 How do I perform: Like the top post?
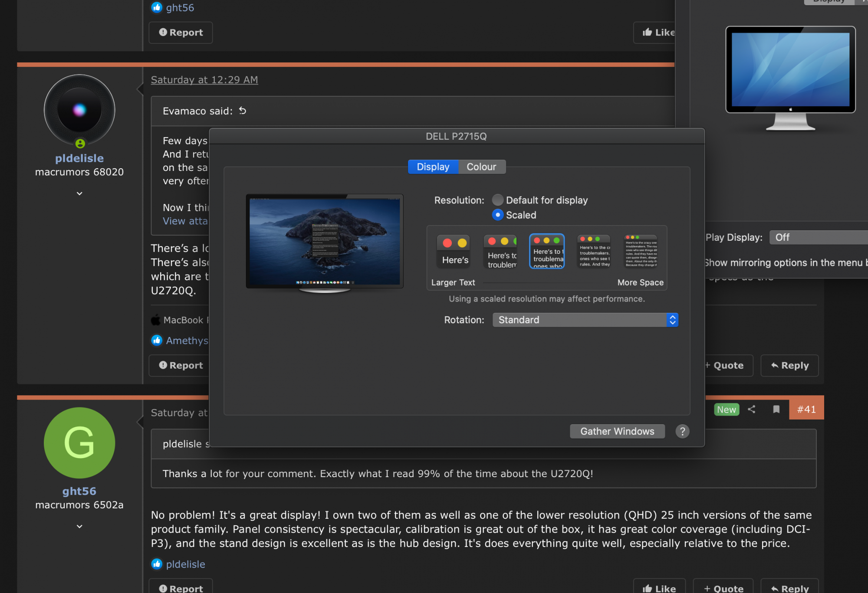(x=654, y=33)
